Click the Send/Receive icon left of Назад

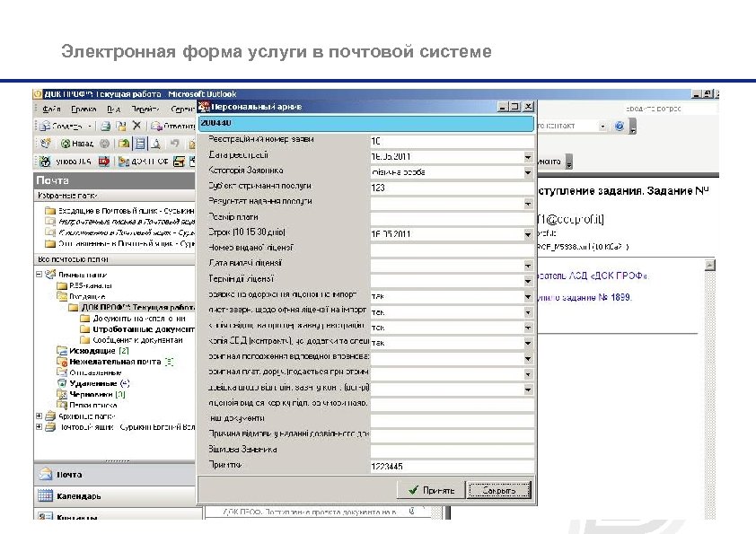click(x=46, y=143)
